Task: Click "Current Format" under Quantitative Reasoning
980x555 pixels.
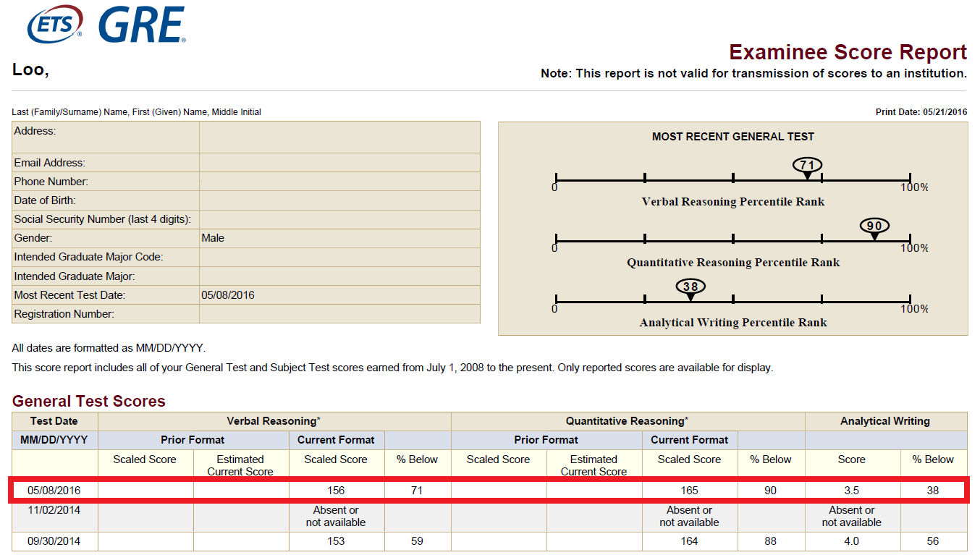Action: 690,440
